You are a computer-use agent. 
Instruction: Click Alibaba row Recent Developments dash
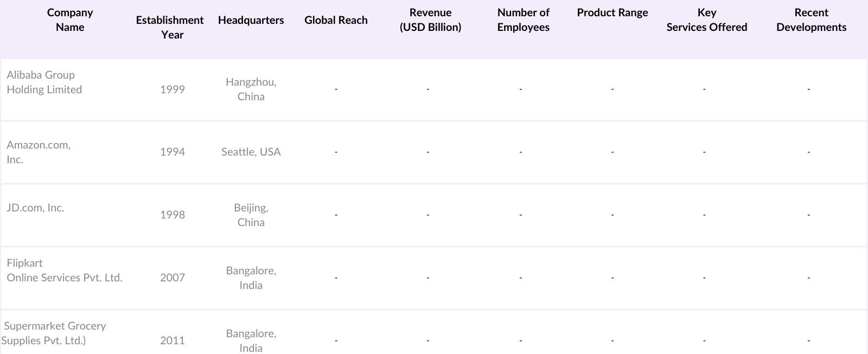click(x=808, y=89)
